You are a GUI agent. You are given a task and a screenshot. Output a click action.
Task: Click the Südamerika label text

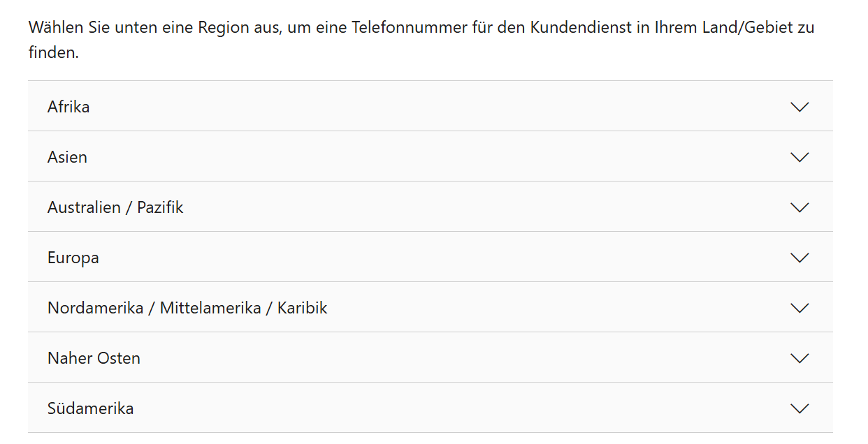point(91,408)
